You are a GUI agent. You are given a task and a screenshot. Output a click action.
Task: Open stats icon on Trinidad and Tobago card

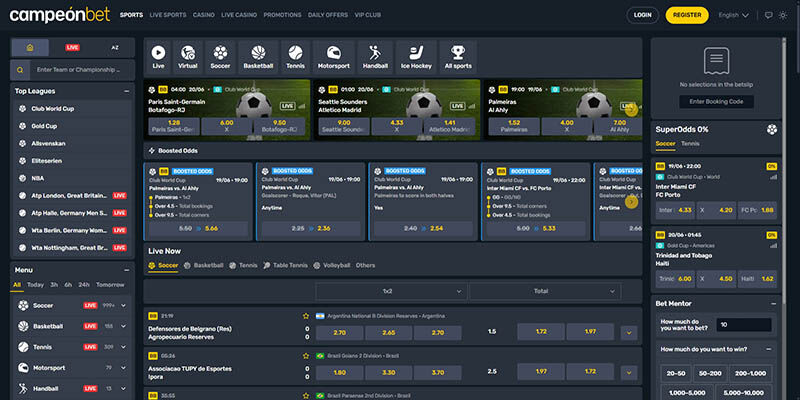(773, 245)
